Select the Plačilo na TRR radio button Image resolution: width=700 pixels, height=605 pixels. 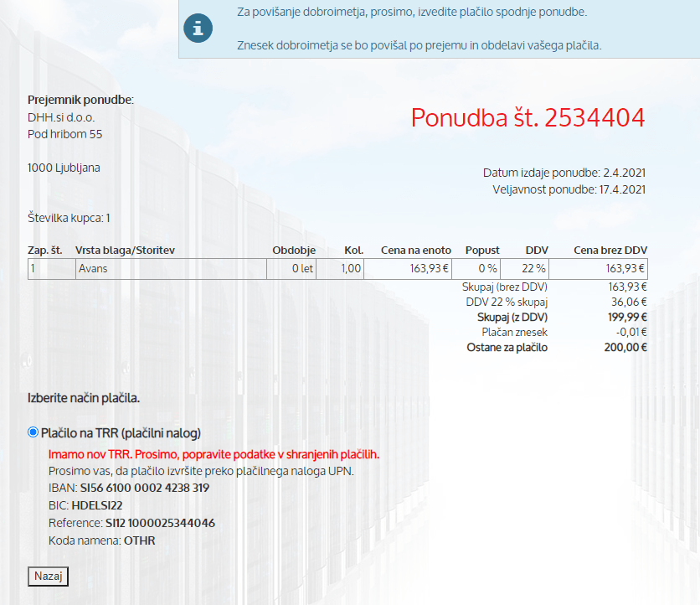point(33,432)
